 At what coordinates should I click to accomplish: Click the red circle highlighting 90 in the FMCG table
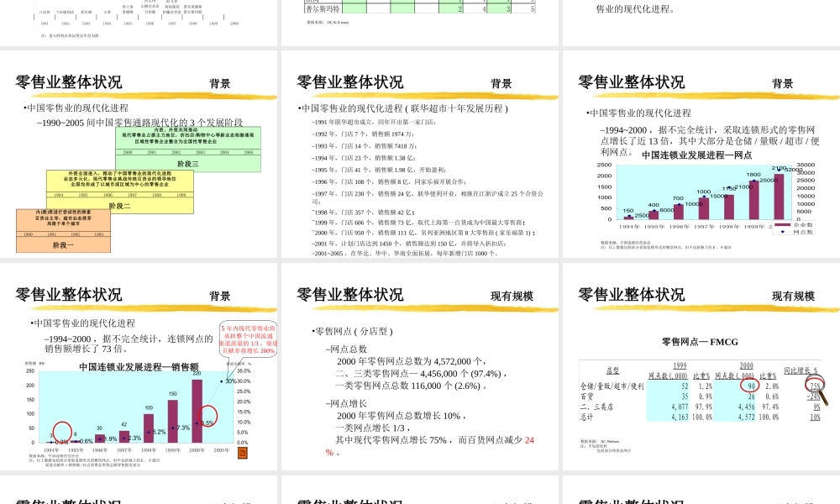pyautogui.click(x=750, y=385)
